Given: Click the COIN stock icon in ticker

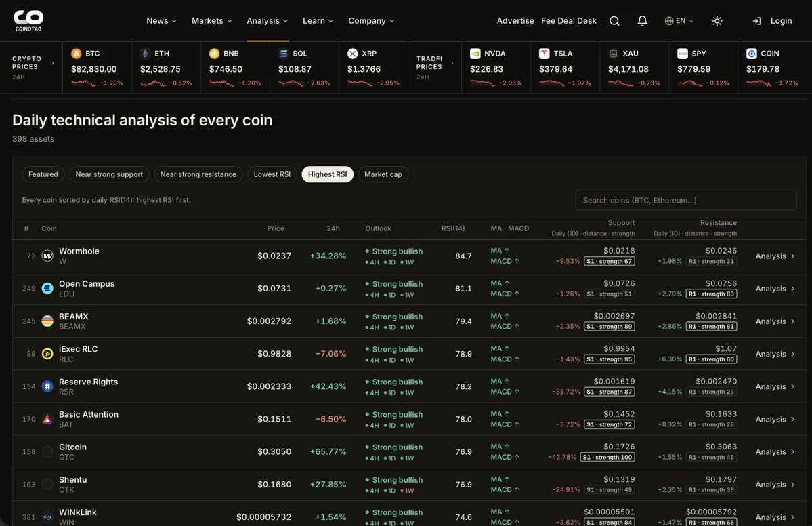Looking at the screenshot, I should [752, 54].
